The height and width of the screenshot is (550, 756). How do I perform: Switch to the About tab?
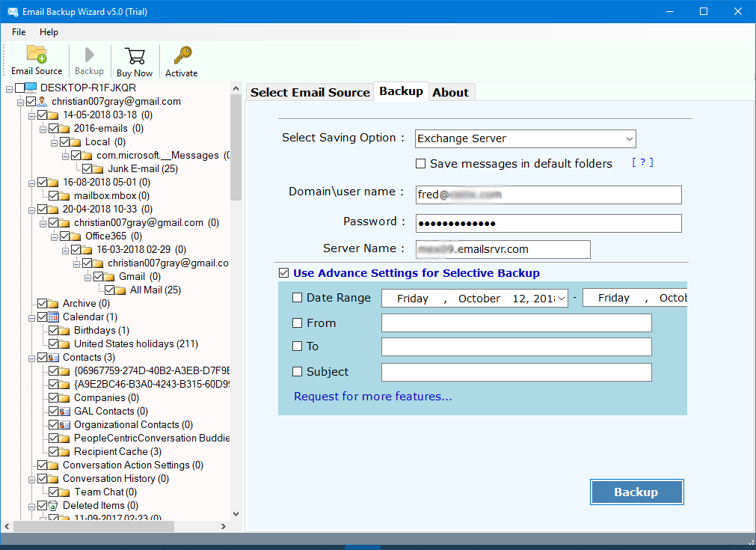pos(450,92)
